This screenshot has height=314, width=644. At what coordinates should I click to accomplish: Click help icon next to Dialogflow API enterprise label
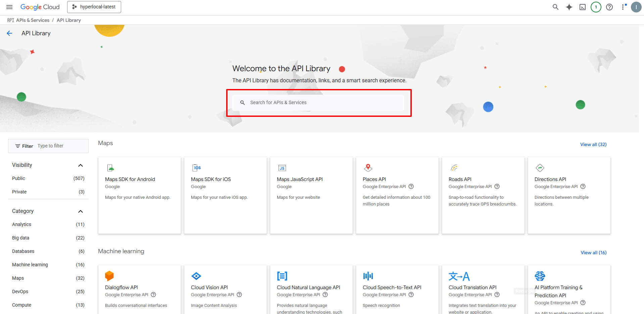[x=153, y=295]
